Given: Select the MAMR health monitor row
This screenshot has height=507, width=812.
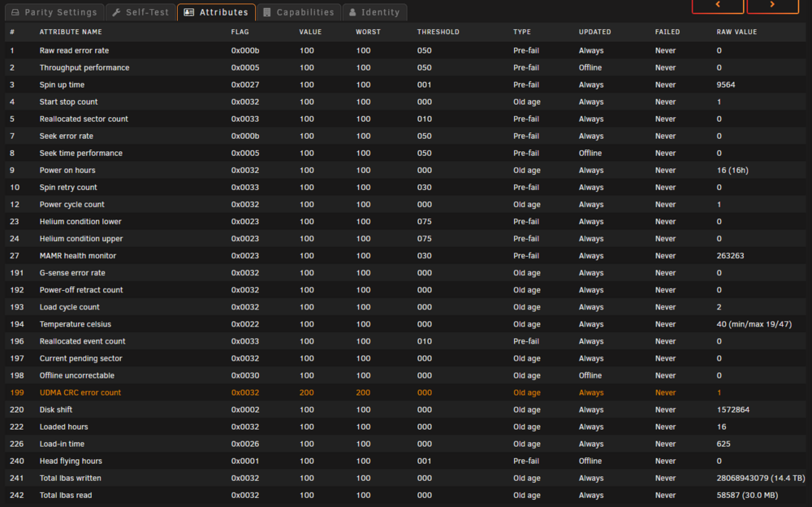Looking at the screenshot, I should (x=405, y=256).
